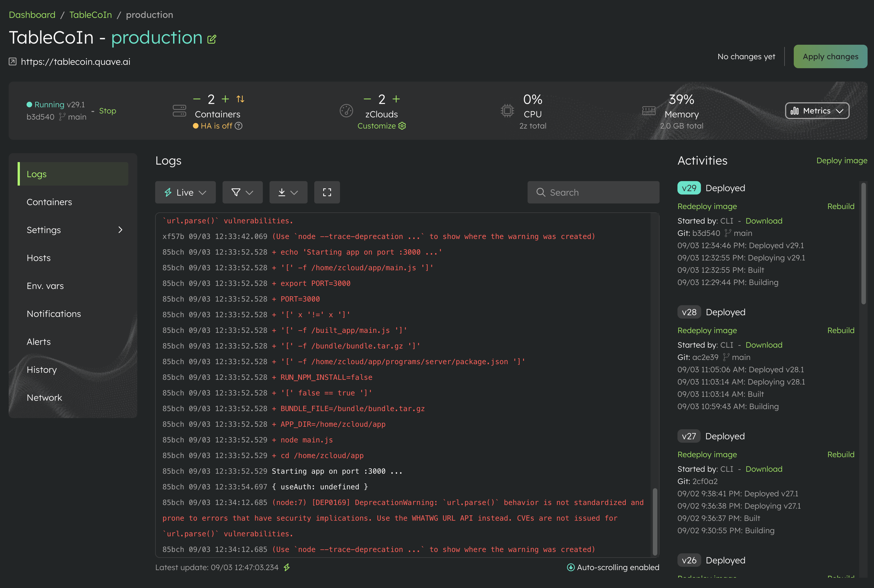Open the Live log mode dropdown

(x=185, y=192)
